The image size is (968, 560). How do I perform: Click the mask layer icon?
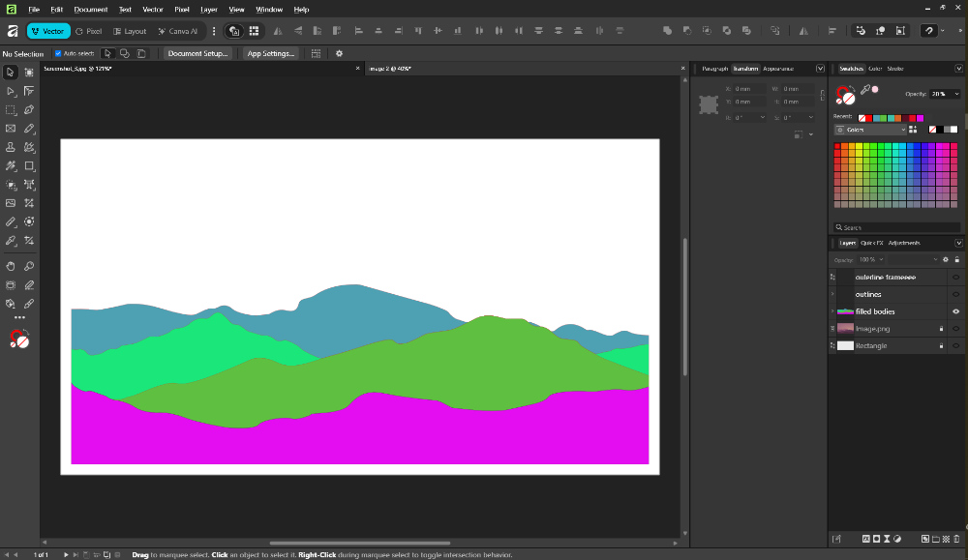pyautogui.click(x=877, y=539)
